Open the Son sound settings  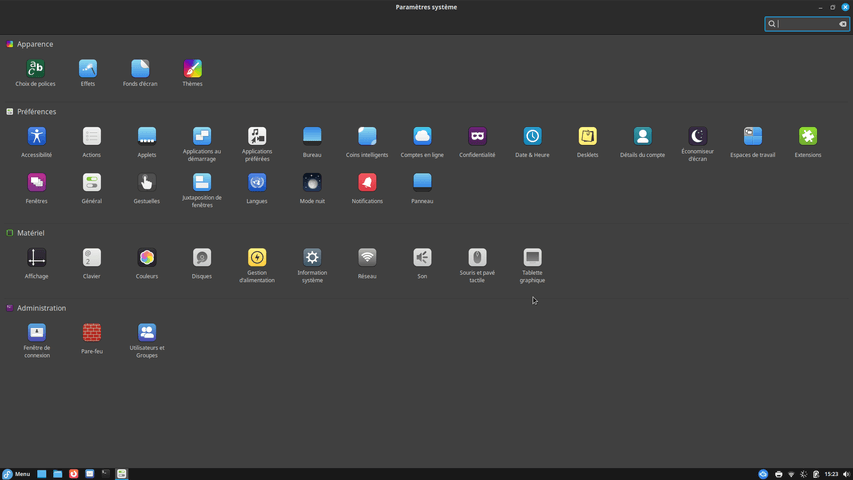[x=422, y=264]
